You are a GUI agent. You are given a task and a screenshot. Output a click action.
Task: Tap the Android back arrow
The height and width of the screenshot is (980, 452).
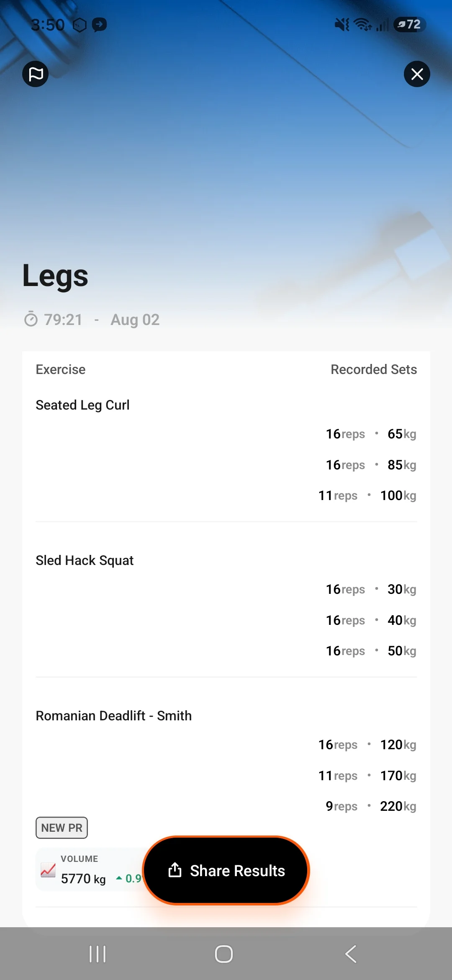tap(351, 954)
